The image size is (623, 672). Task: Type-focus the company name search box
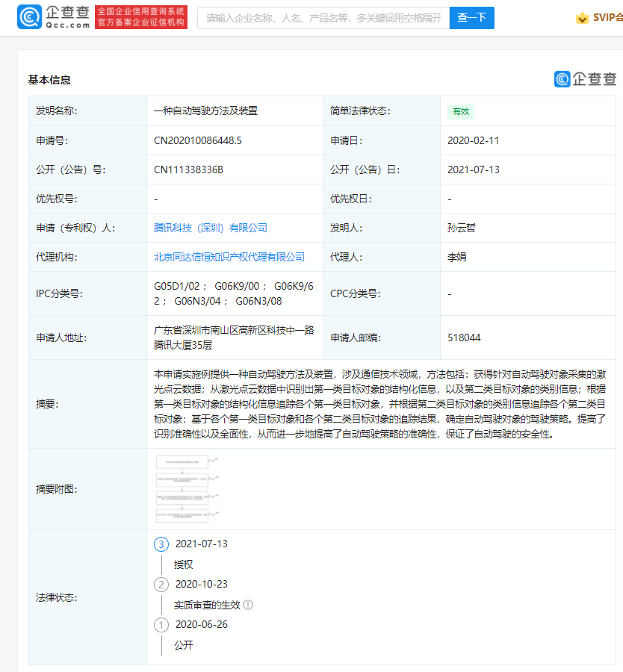[x=323, y=18]
